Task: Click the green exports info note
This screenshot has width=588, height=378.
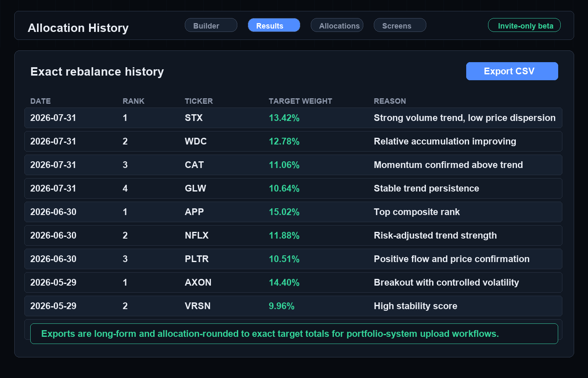Action: pos(294,333)
